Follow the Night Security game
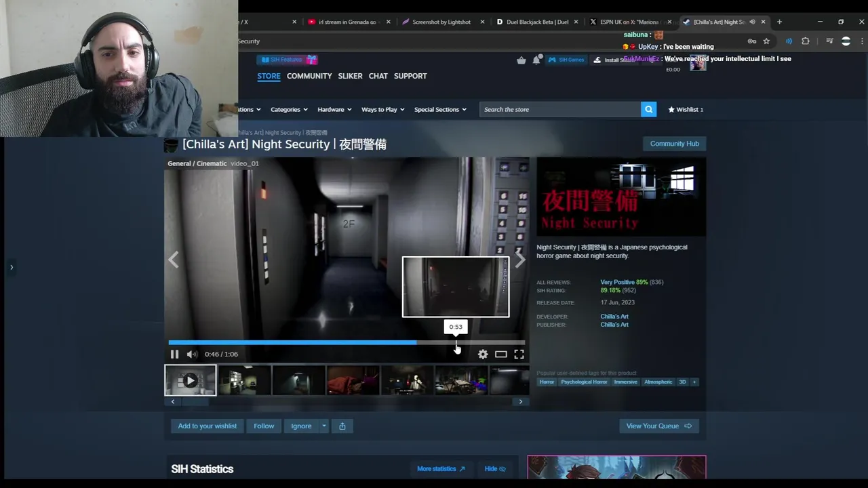This screenshot has width=868, height=488. (x=264, y=426)
